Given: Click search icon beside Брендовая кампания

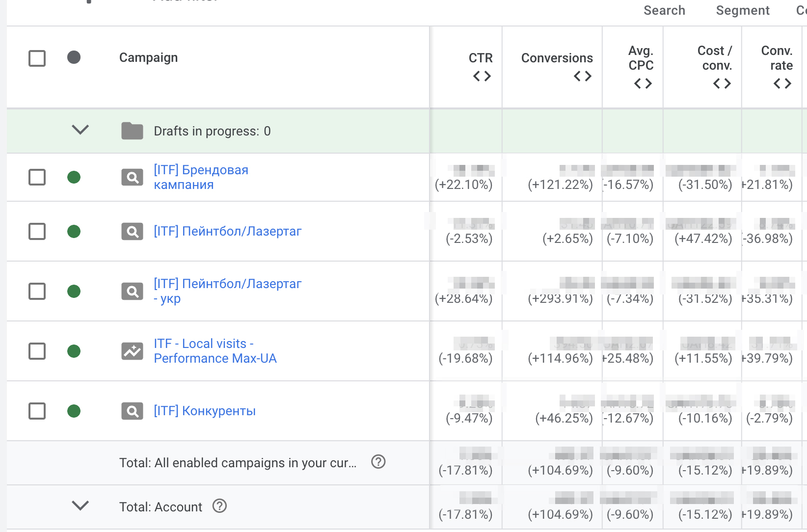Looking at the screenshot, I should point(132,177).
